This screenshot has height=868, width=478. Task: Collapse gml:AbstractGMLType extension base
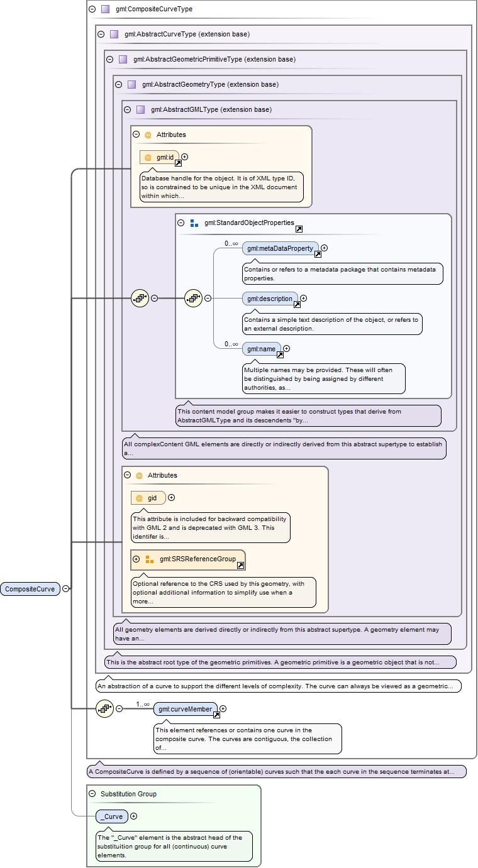pyautogui.click(x=127, y=110)
